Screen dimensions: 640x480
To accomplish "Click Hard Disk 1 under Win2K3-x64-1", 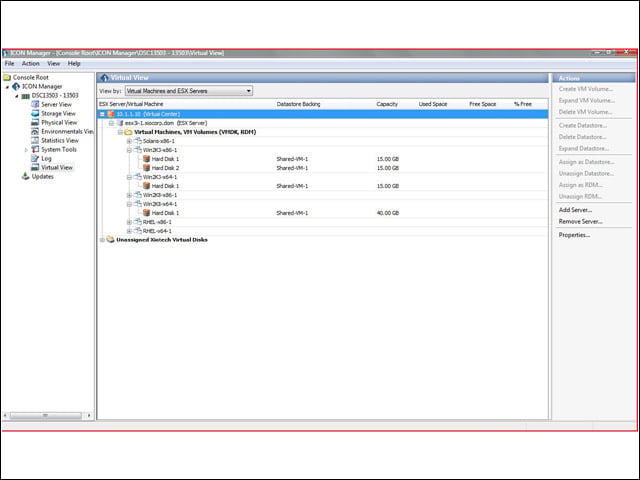I will point(165,186).
